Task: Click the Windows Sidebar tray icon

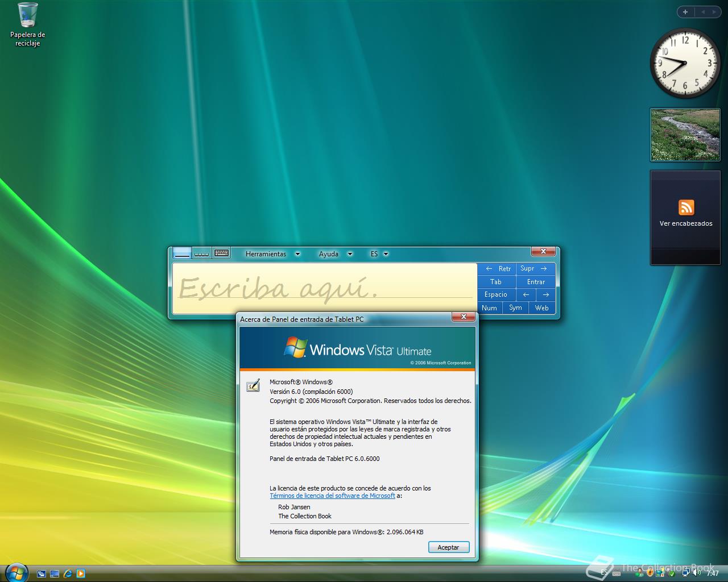Action: pos(660,573)
